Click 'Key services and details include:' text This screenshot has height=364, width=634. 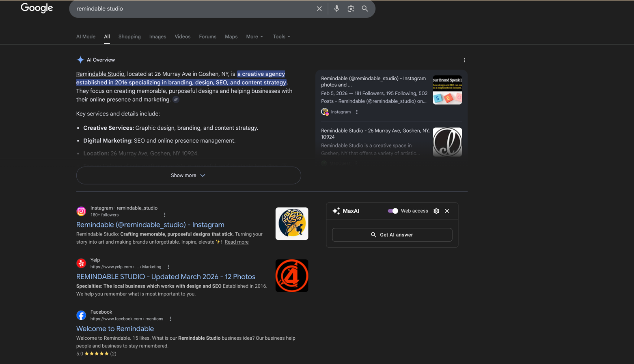tap(118, 114)
